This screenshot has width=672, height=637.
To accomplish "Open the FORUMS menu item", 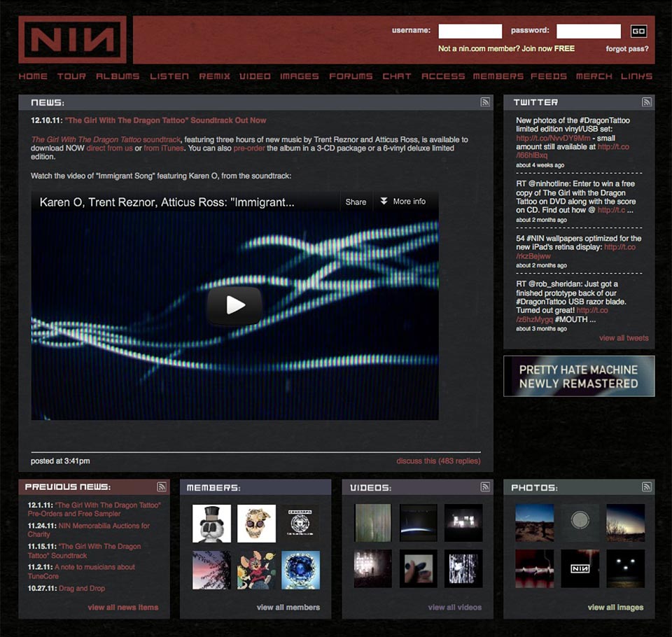I will 351,76.
